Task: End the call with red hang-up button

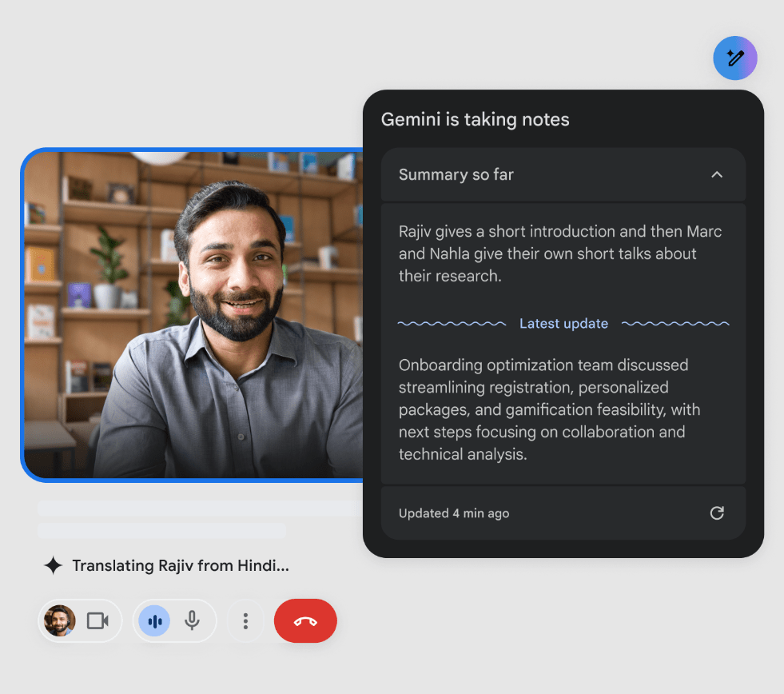Action: 305,621
